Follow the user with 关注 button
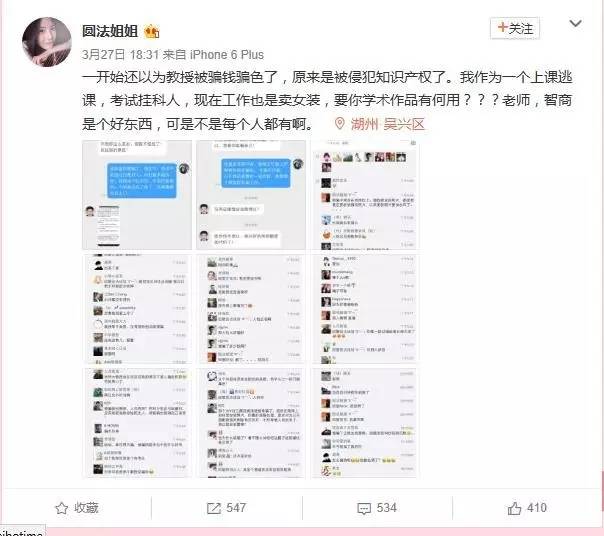 click(515, 28)
